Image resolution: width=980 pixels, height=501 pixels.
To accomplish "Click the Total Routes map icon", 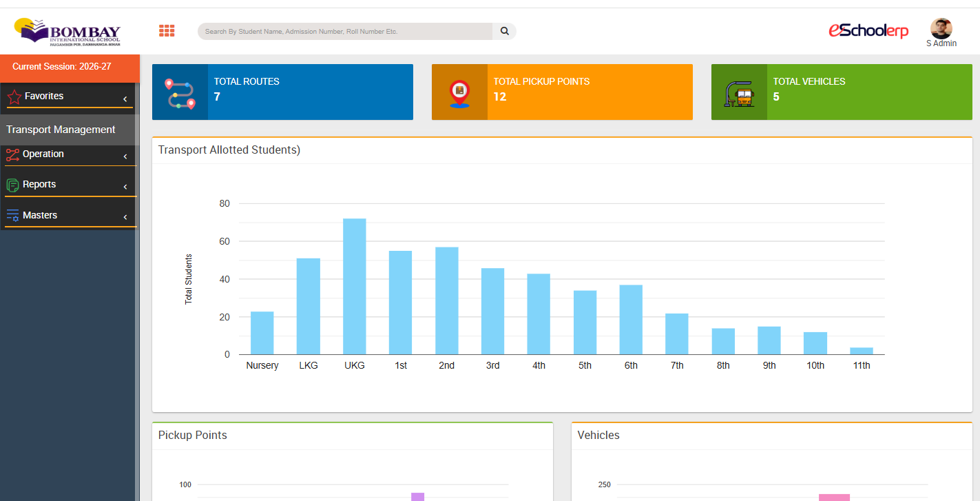I will [180, 93].
